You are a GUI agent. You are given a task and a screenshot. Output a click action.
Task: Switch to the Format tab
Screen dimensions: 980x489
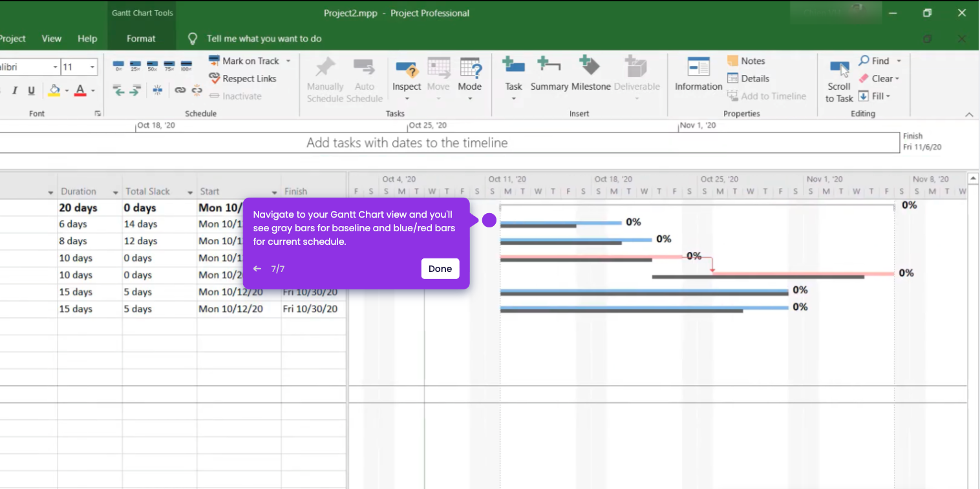coord(141,38)
